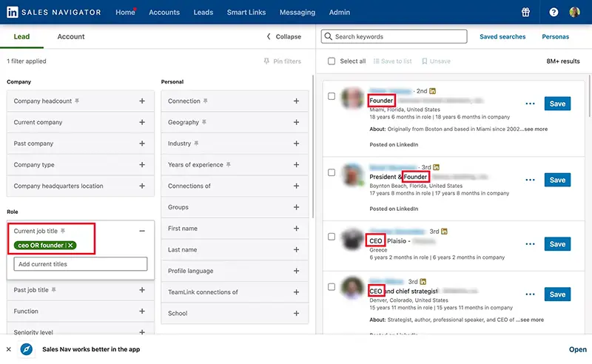Expand 'see more' on Miami lead's About

pyautogui.click(x=535, y=129)
